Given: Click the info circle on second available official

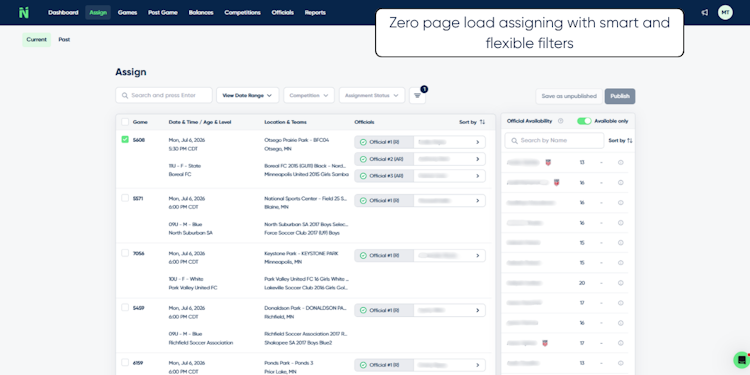Looking at the screenshot, I should click(x=620, y=183).
